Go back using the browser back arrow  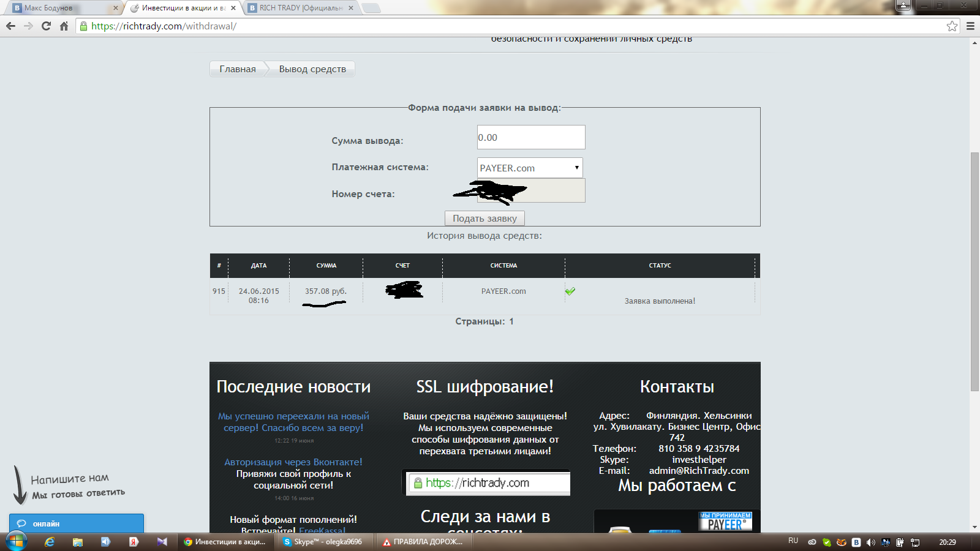(10, 26)
